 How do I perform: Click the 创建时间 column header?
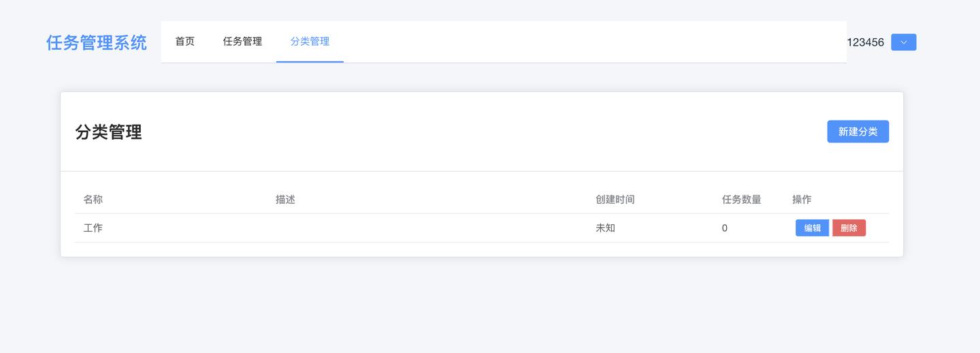[x=615, y=200]
